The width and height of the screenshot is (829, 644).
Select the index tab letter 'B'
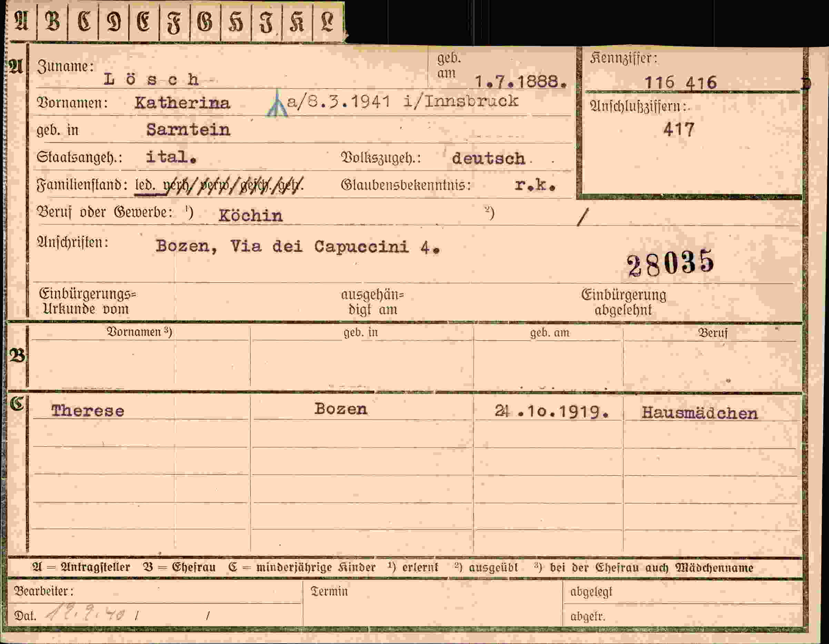click(x=52, y=21)
